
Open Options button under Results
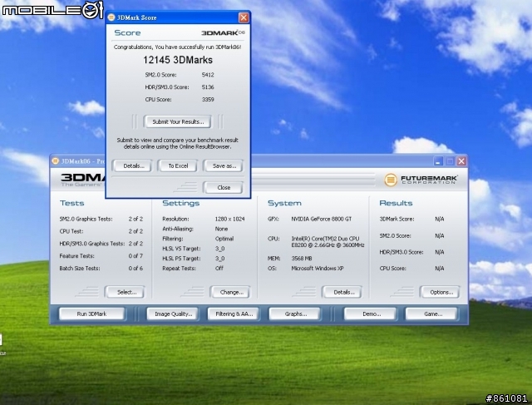coord(441,292)
